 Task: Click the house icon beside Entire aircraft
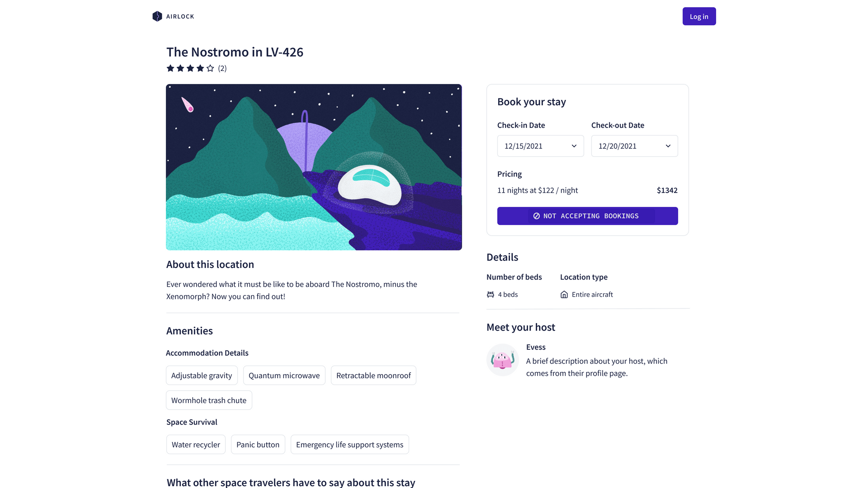click(564, 295)
